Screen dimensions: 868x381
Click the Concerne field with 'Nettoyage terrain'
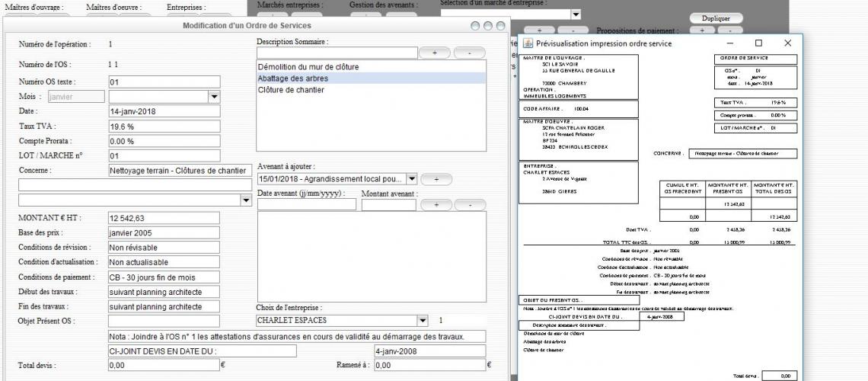click(x=180, y=171)
